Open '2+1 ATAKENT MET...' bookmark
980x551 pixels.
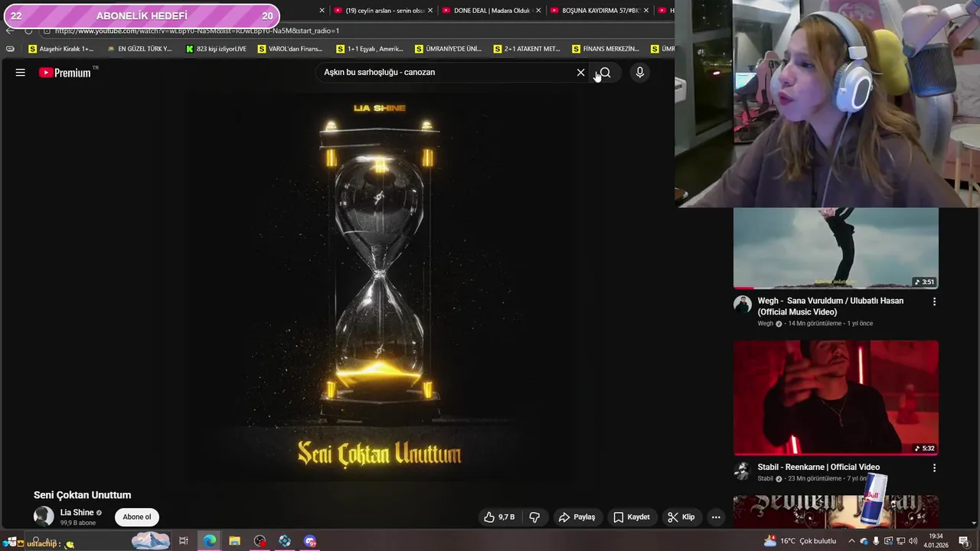coord(527,49)
